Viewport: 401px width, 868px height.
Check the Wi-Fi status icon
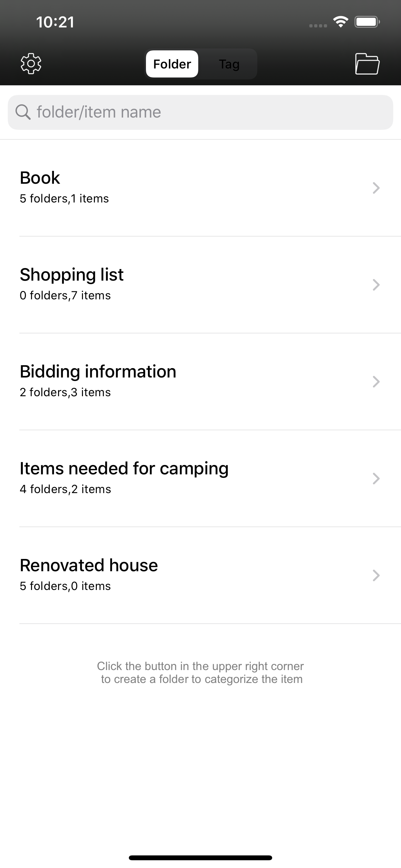pyautogui.click(x=341, y=22)
